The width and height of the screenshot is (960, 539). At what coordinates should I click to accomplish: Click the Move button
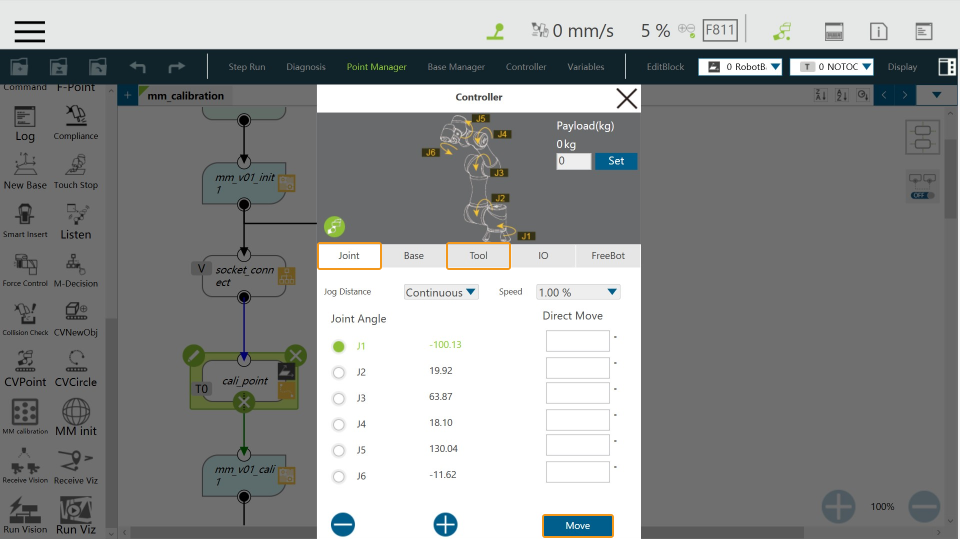(x=577, y=526)
